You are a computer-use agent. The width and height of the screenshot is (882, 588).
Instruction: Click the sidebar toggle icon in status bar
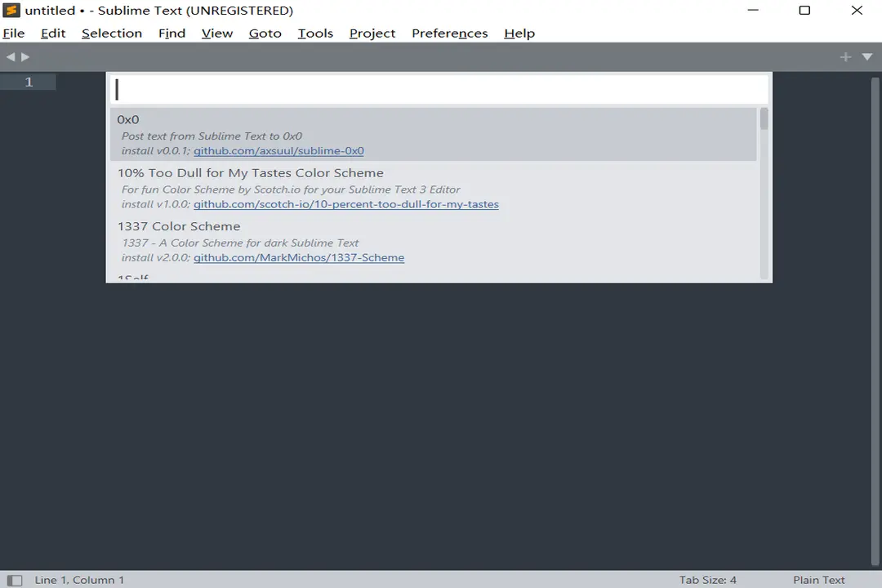pos(14,580)
